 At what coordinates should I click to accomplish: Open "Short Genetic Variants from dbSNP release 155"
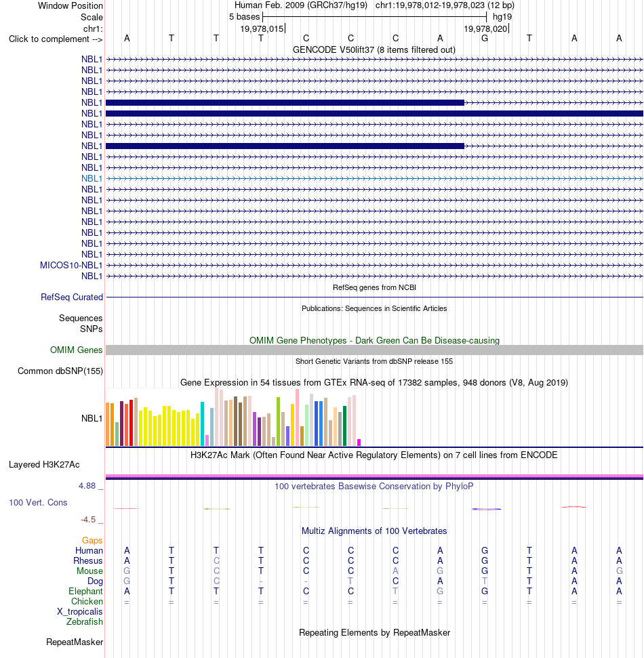(374, 361)
